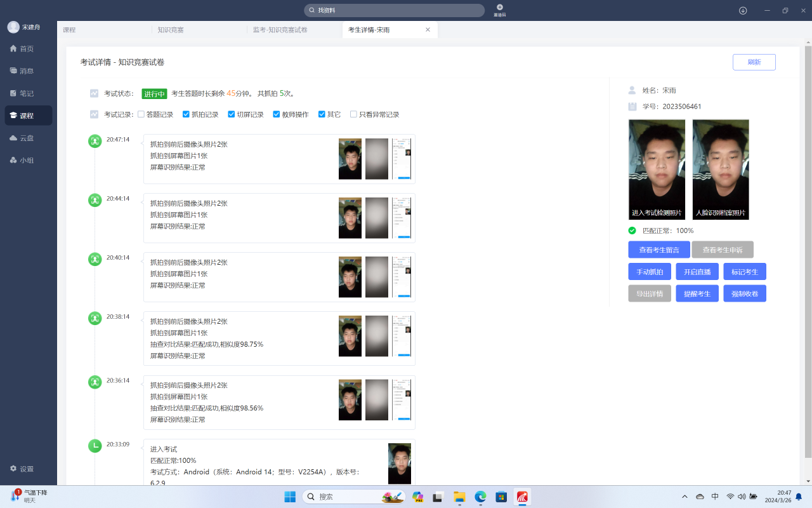
Task: Open rear camera photo in 20:44:14 record
Action: pos(377,218)
